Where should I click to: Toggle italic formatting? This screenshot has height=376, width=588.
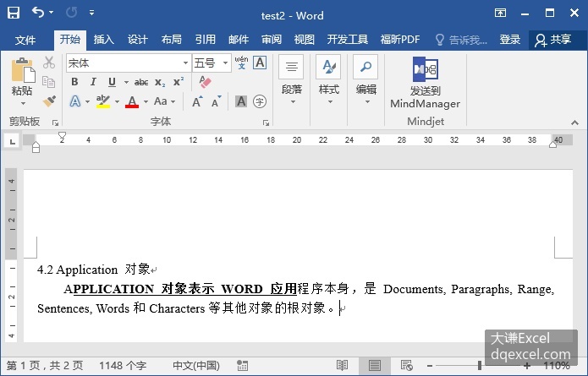93,82
